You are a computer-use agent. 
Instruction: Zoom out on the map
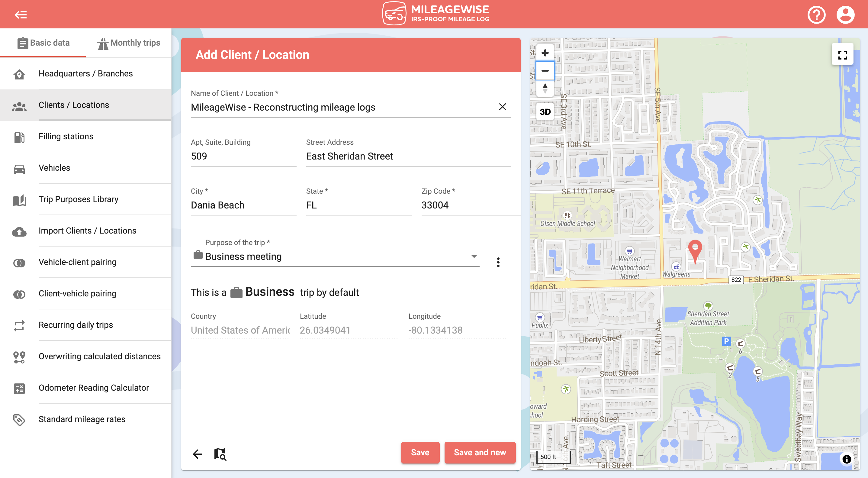(x=545, y=71)
